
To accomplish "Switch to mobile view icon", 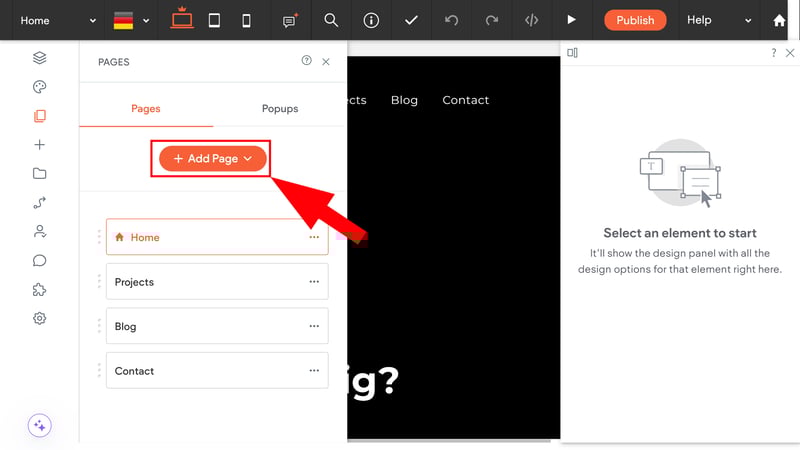I will click(246, 20).
